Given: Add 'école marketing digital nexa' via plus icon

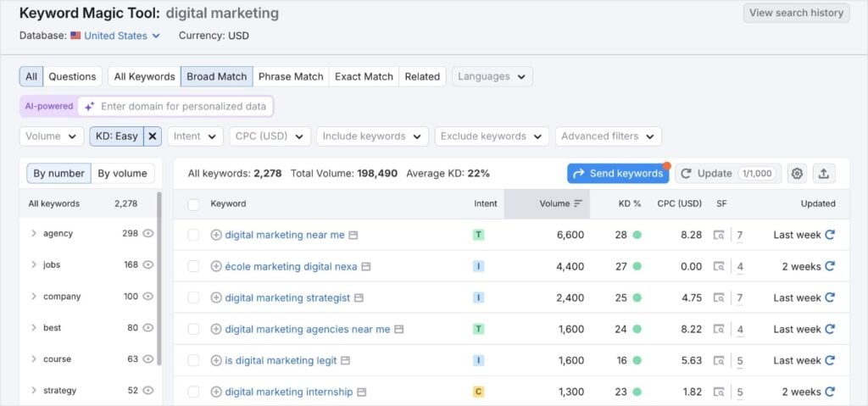Looking at the screenshot, I should [x=216, y=266].
